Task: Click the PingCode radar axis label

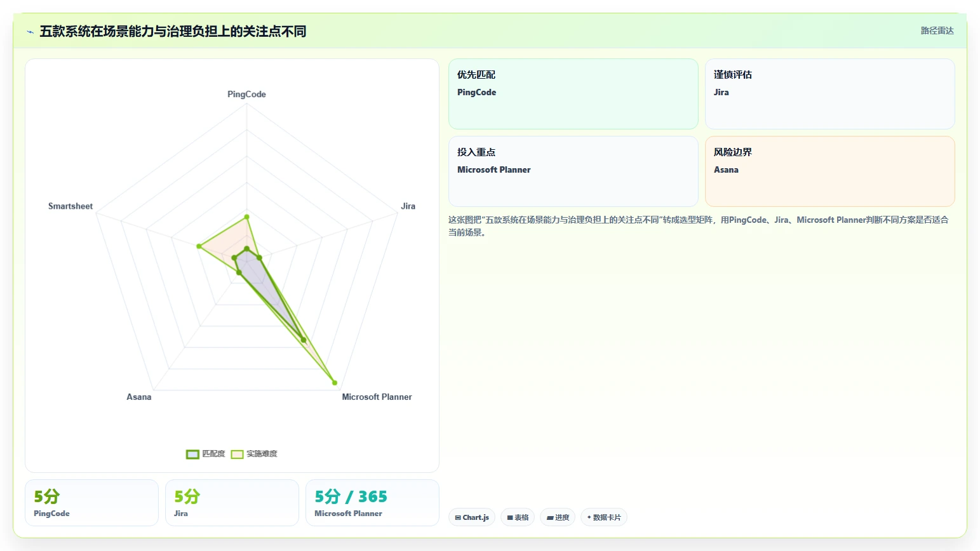Action: pos(246,94)
